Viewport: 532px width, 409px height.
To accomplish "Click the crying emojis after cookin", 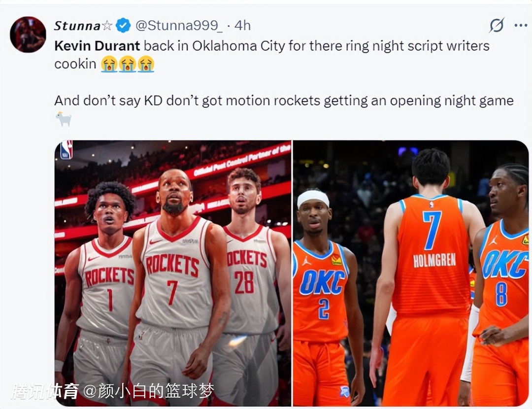I will click(127, 64).
